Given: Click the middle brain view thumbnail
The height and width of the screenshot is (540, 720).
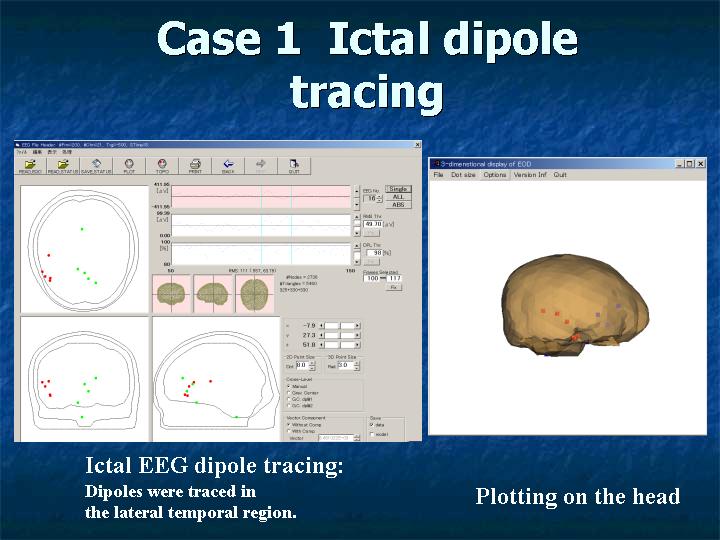Looking at the screenshot, I should click(x=213, y=294).
